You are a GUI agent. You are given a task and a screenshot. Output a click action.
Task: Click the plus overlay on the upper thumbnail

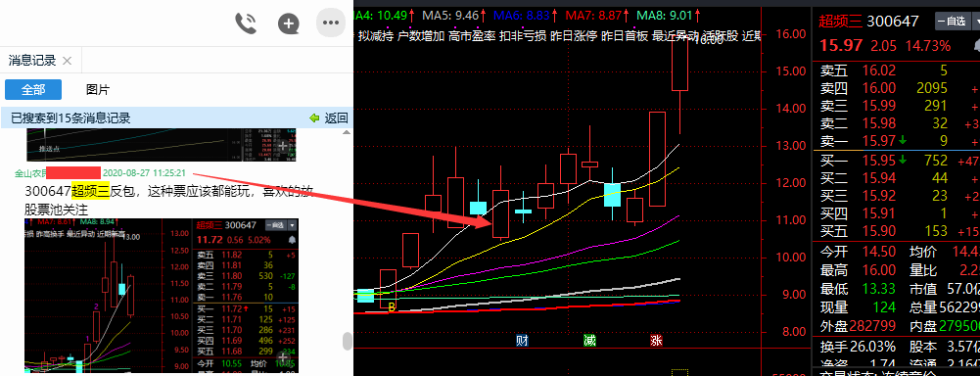click(x=283, y=146)
